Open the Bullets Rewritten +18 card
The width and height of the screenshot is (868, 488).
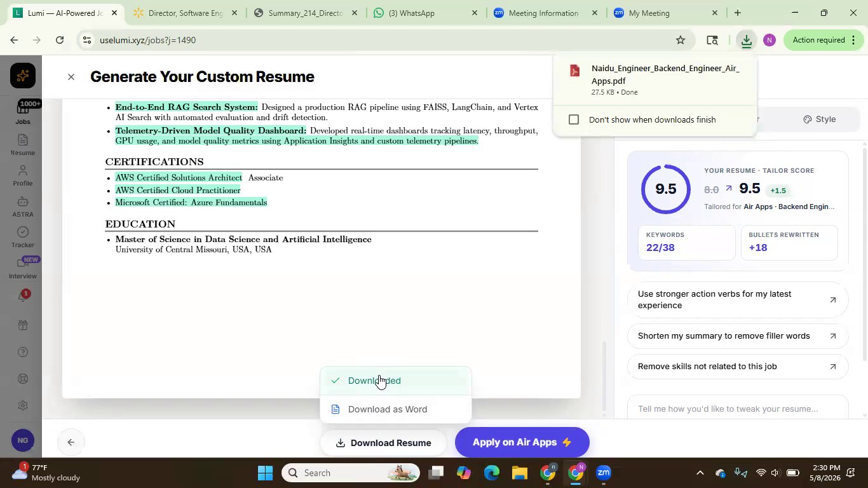tap(789, 241)
